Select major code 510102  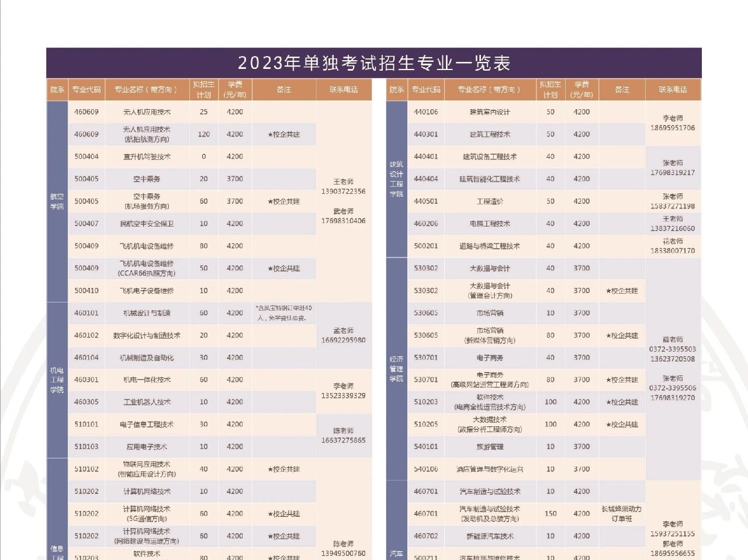pyautogui.click(x=86, y=469)
